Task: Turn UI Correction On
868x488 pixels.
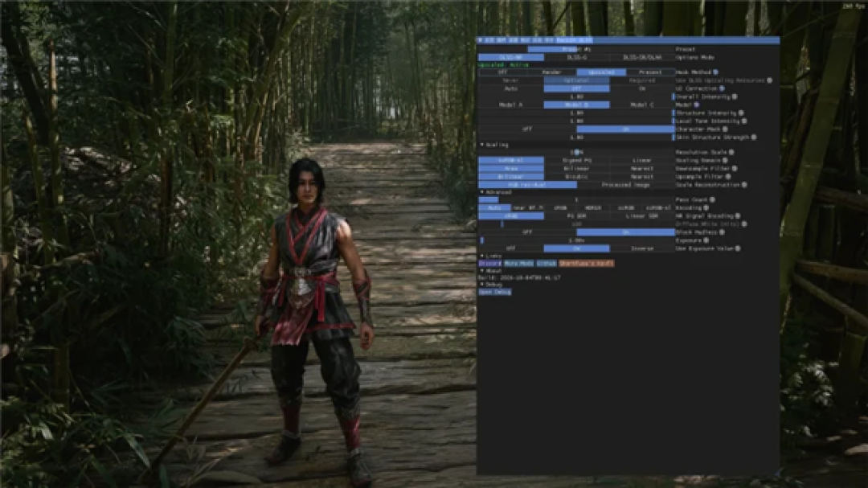Action: pos(642,88)
